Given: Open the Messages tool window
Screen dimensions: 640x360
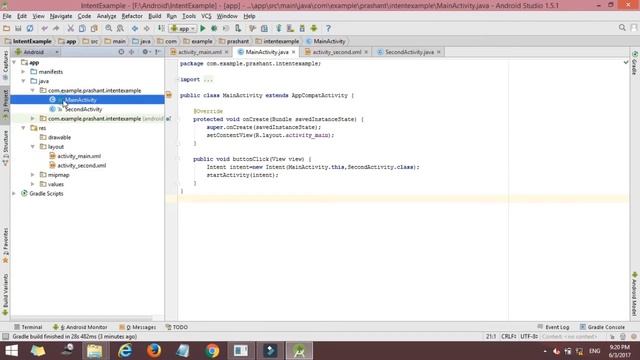Looking at the screenshot, I should point(138,327).
